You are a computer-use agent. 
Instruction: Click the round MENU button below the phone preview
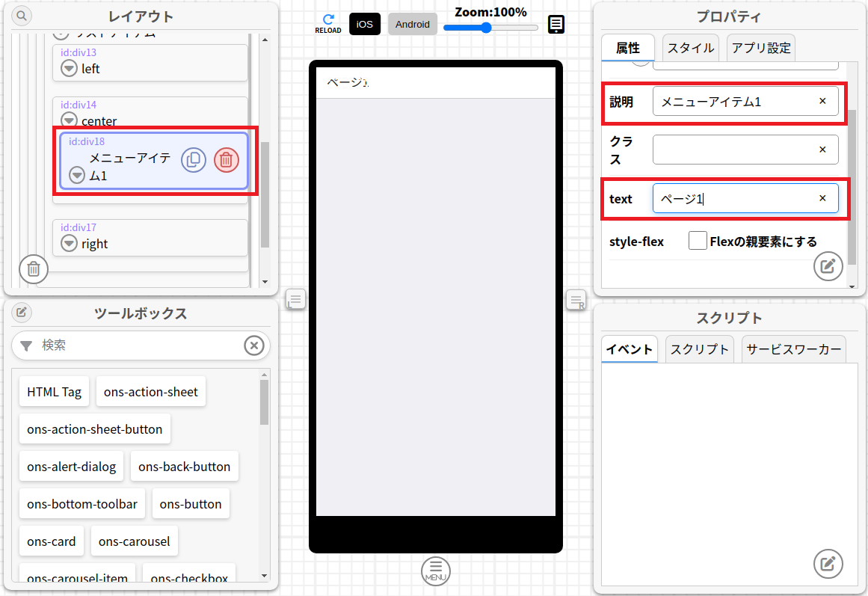pyautogui.click(x=436, y=571)
